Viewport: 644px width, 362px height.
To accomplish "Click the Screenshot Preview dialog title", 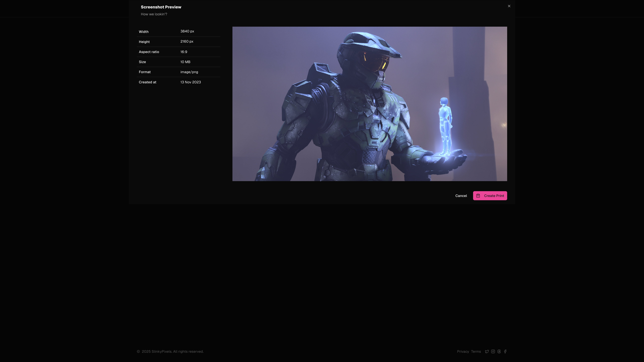I will [x=161, y=7].
